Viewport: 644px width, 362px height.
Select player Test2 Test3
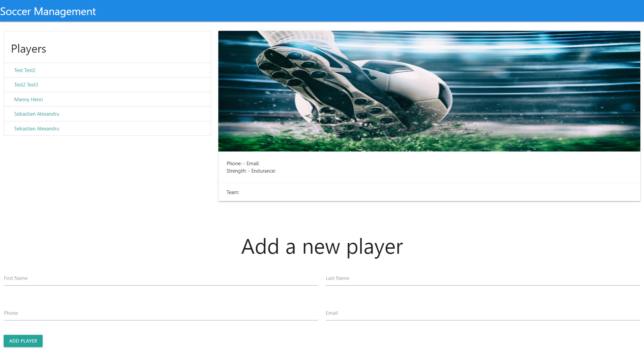point(26,84)
